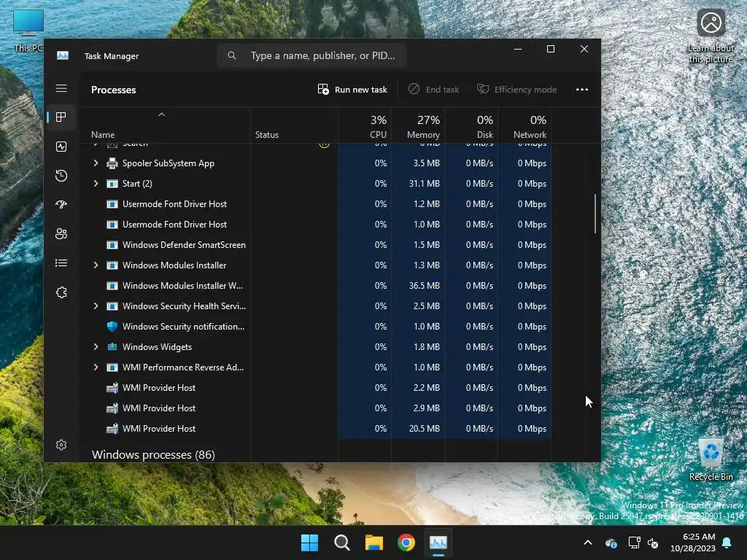The width and height of the screenshot is (747, 560).
Task: Open taskbar Search
Action: point(341,542)
